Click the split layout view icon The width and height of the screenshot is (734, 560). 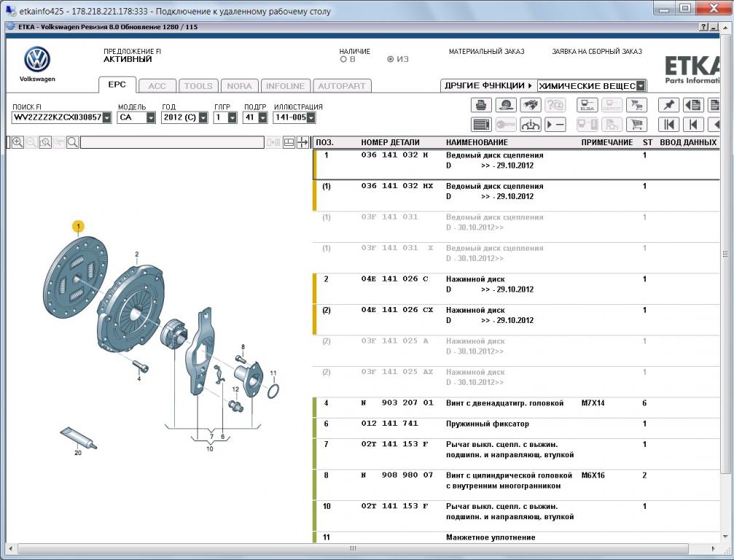[x=289, y=142]
